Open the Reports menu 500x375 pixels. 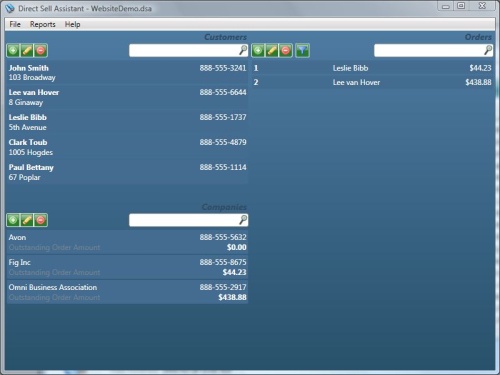click(43, 24)
